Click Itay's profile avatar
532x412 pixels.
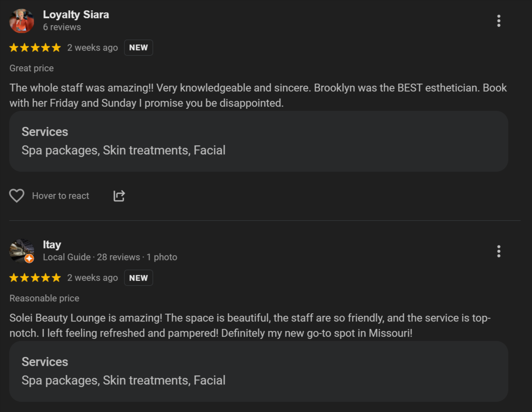pyautogui.click(x=21, y=249)
